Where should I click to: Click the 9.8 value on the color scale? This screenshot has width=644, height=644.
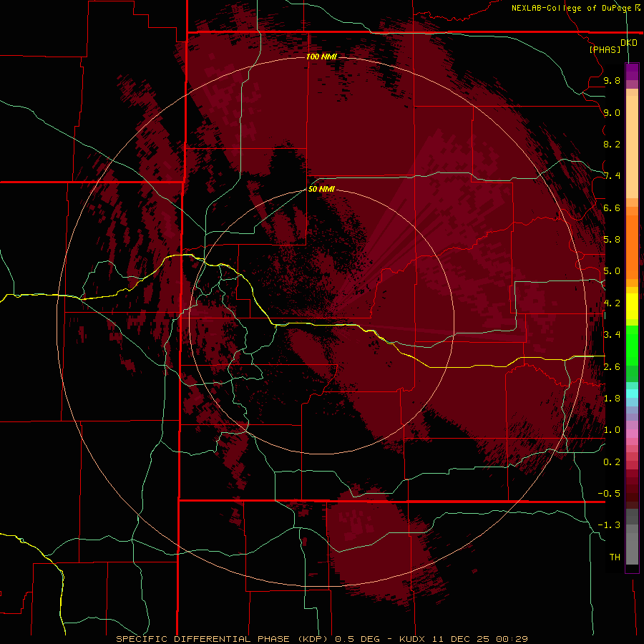tap(612, 80)
